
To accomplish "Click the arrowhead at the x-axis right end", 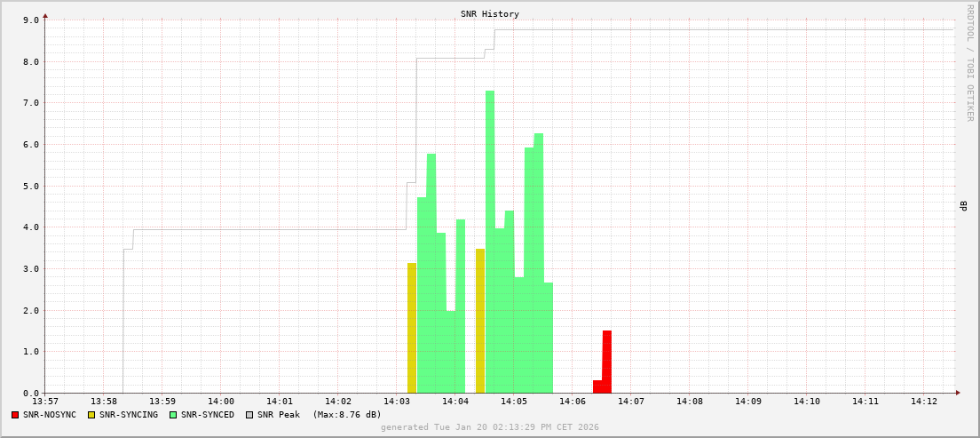I will pos(957,393).
